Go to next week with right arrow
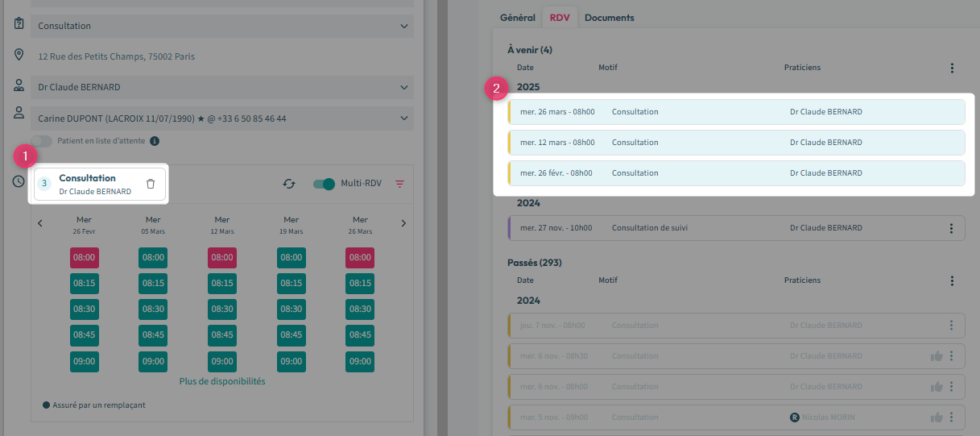Screen dimensions: 980x436 click(403, 223)
